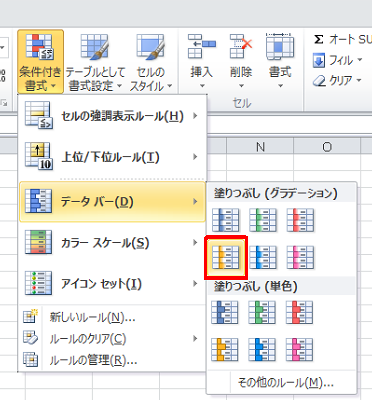Apply the green solid fill data bar
This screenshot has width=372, height=400.
(262, 312)
